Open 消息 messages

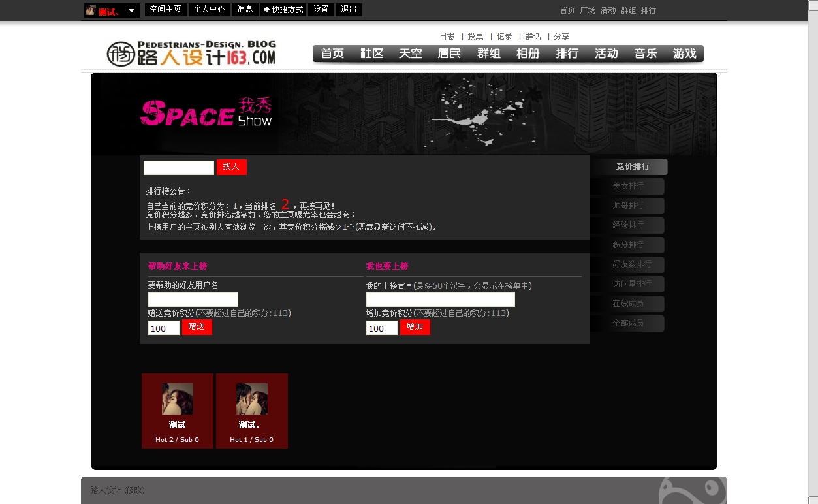(245, 10)
